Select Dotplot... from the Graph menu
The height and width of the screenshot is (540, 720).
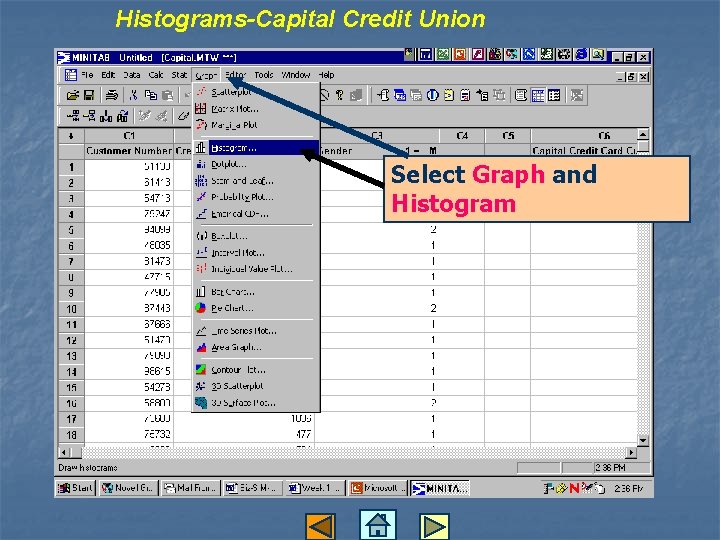coord(256,164)
